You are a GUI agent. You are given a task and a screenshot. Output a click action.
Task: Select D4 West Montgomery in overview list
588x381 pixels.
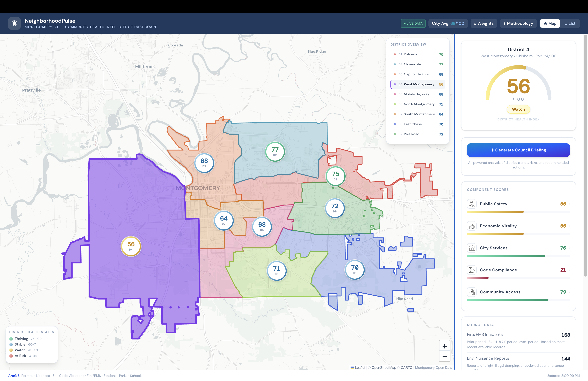click(x=418, y=84)
